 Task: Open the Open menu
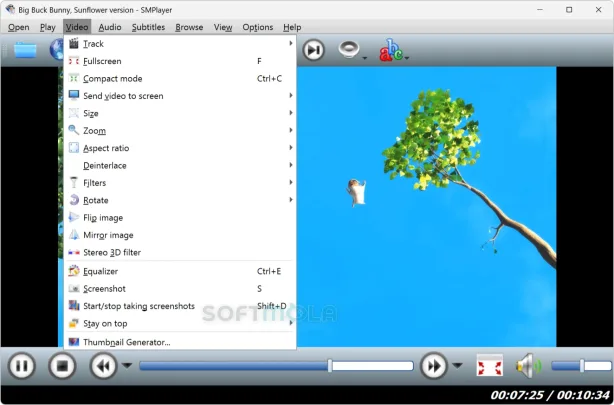(19, 27)
